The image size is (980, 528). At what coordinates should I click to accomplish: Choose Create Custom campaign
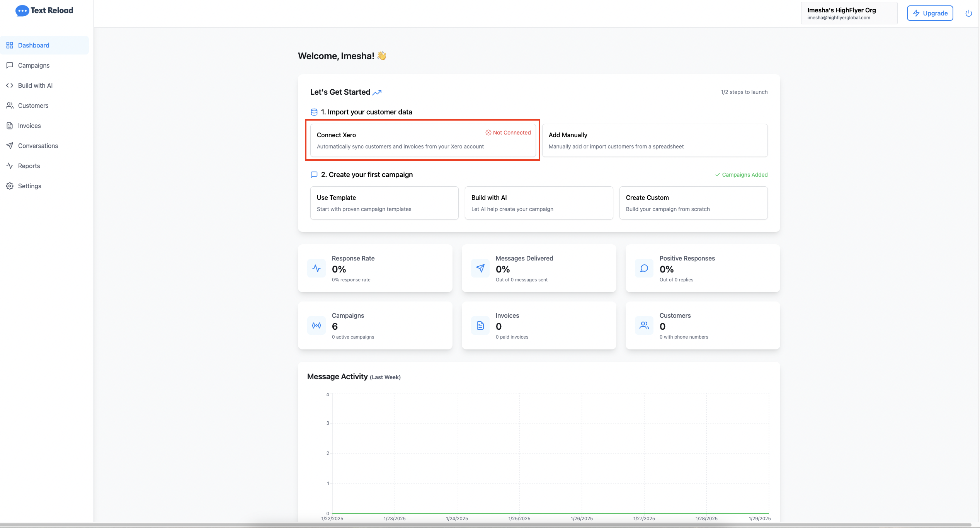coord(694,203)
